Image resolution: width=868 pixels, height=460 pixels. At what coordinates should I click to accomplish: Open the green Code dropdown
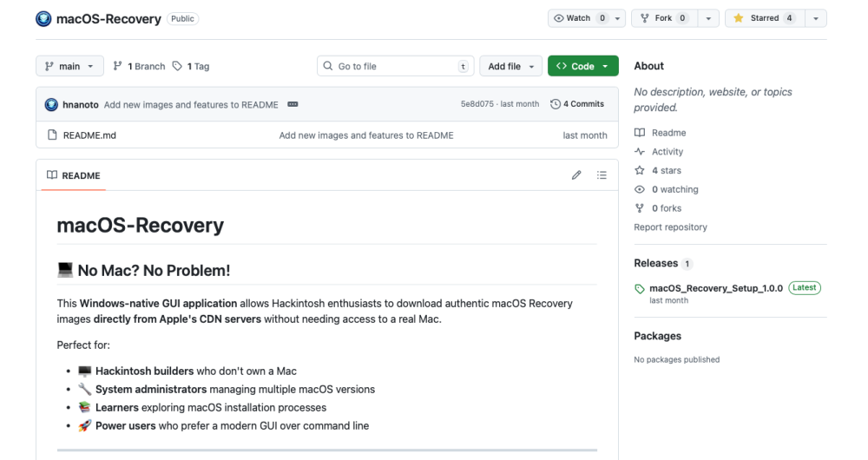[x=583, y=66]
